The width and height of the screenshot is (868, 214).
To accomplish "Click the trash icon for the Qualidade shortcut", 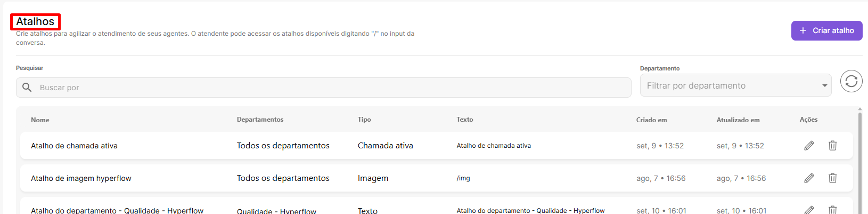I will [x=832, y=210].
